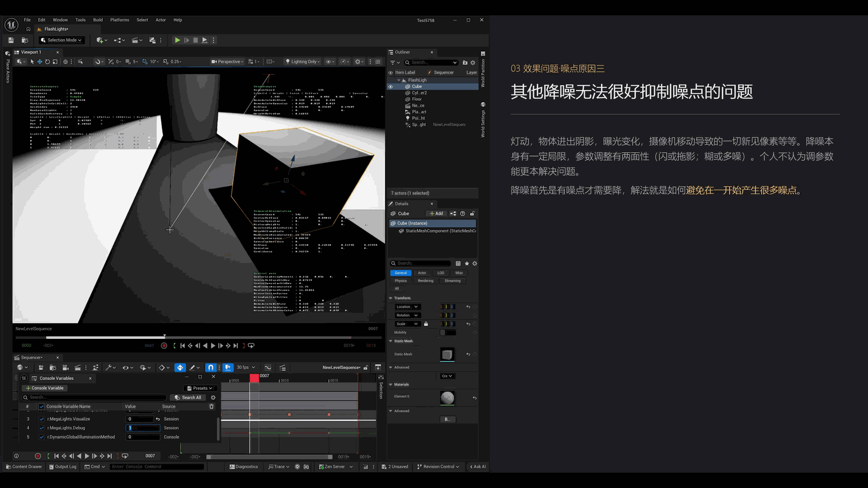Collapse the Transform section in Details

point(391,298)
